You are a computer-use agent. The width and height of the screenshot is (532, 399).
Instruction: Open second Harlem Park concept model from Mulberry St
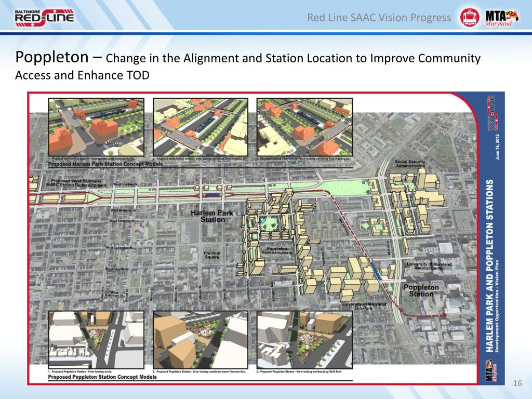click(x=201, y=127)
